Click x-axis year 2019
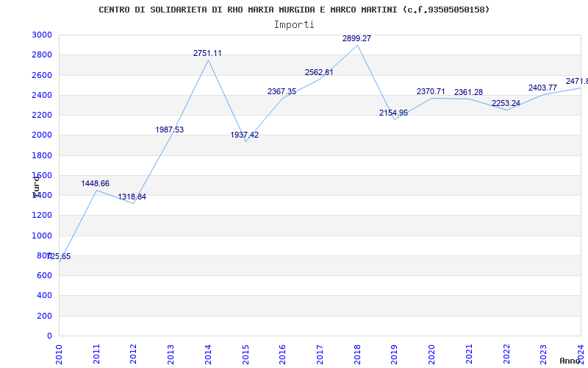 [394, 354]
